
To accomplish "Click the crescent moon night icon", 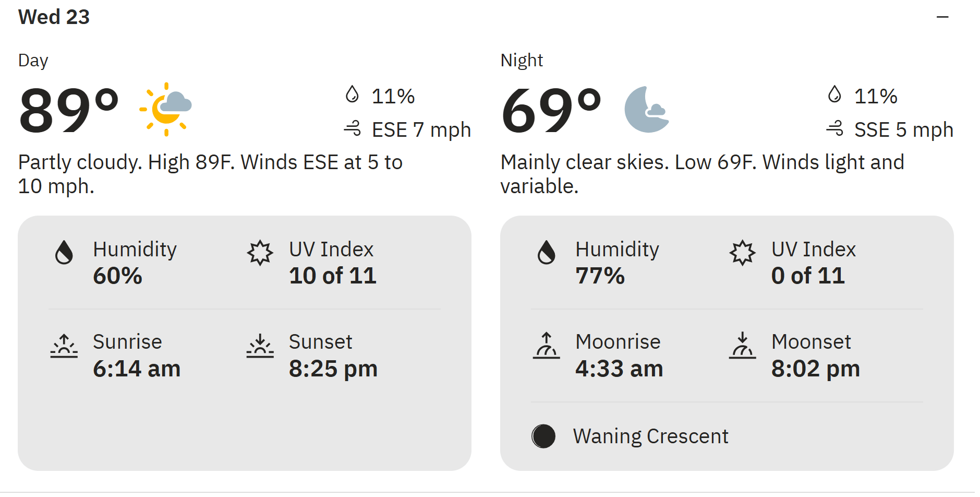I will tap(647, 109).
